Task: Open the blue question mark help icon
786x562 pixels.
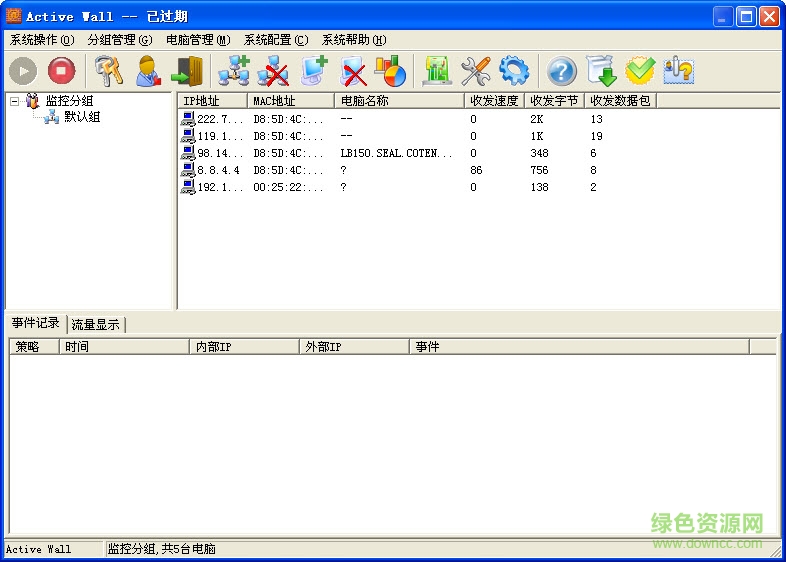Action: (x=562, y=71)
